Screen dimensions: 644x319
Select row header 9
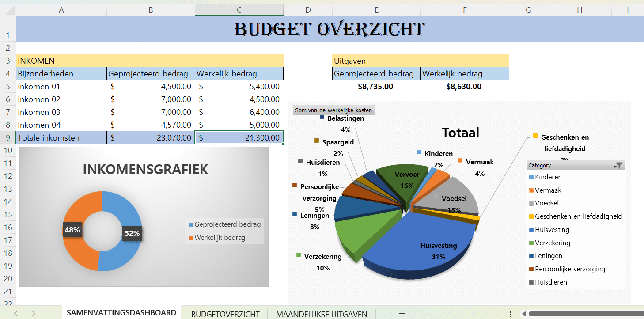click(8, 137)
